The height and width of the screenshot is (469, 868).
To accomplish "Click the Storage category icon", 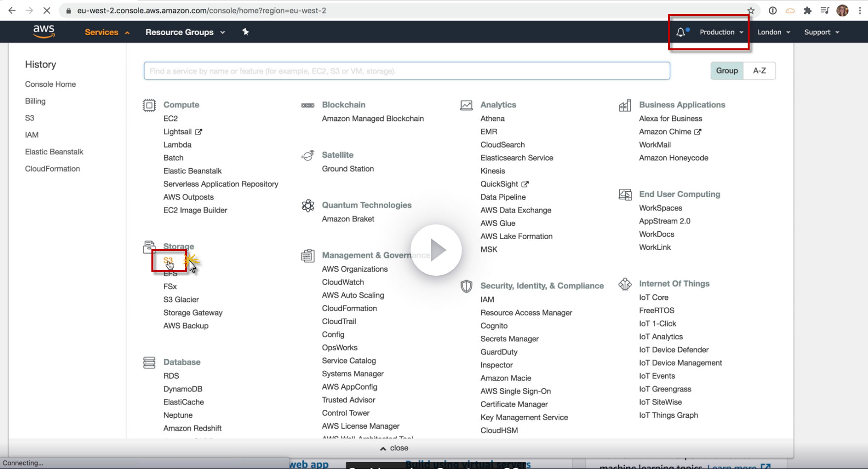I will coord(149,247).
